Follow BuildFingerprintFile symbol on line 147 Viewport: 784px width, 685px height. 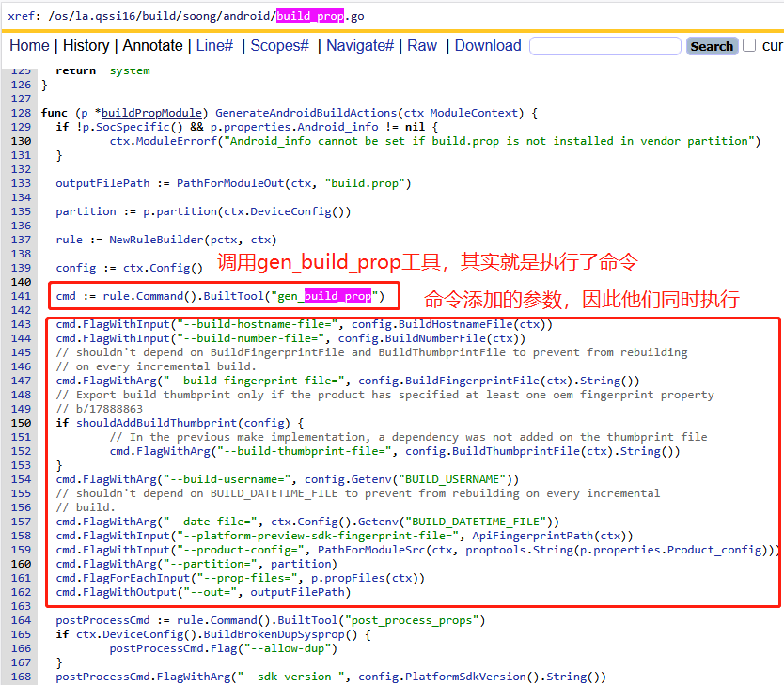tap(473, 381)
